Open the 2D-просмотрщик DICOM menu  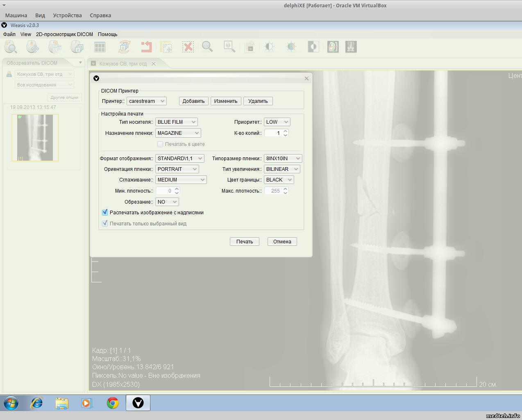click(64, 34)
